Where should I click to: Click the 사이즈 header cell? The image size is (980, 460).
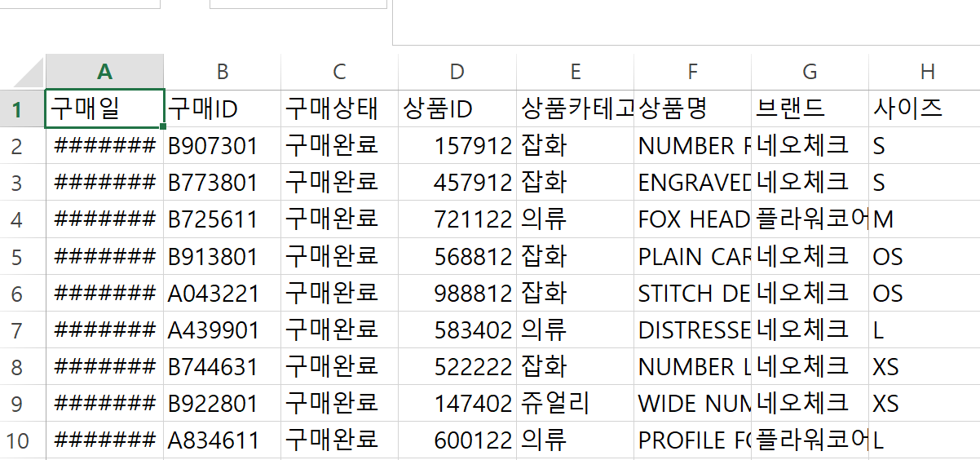click(x=925, y=108)
